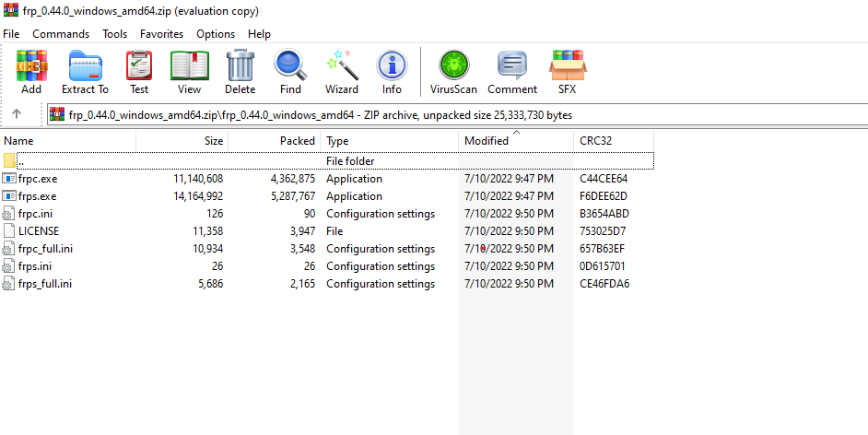Screen dimensions: 868x435
Task: Select the frpc.ini file name
Action: click(35, 214)
